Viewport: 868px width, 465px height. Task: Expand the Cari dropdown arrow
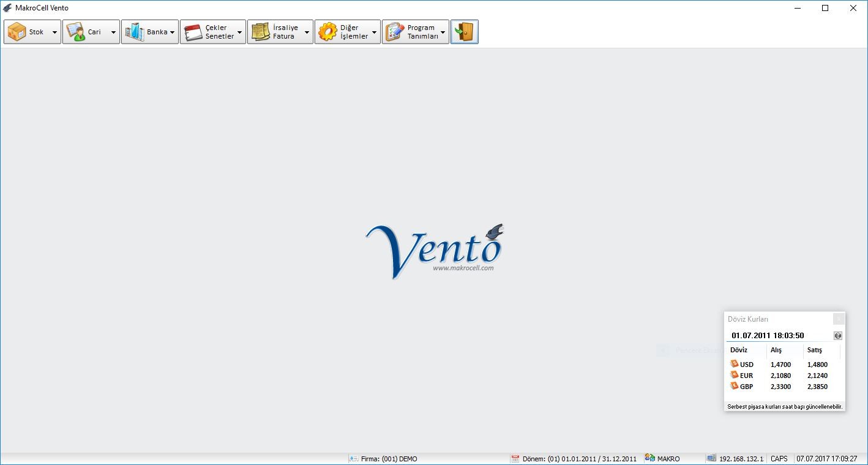(113, 32)
